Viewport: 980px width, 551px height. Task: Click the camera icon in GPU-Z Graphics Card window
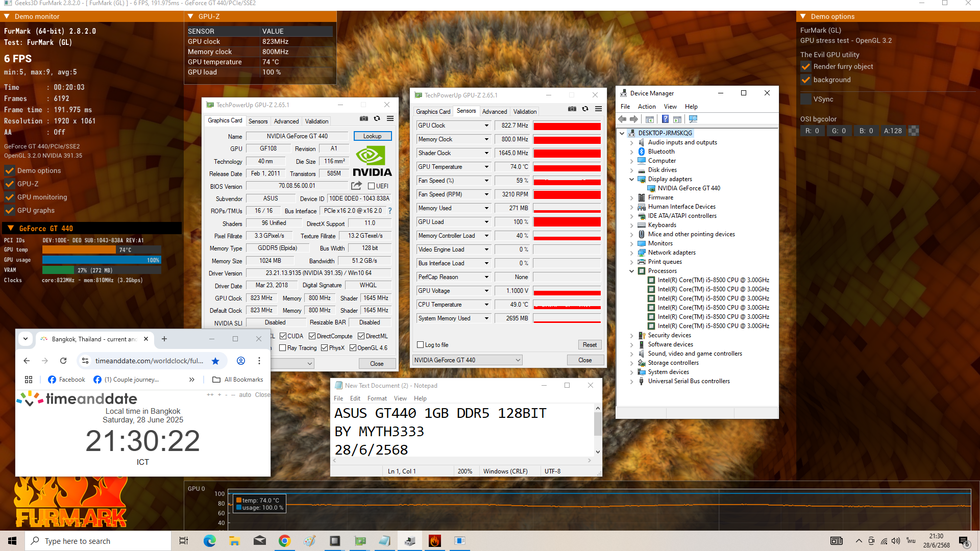(364, 118)
